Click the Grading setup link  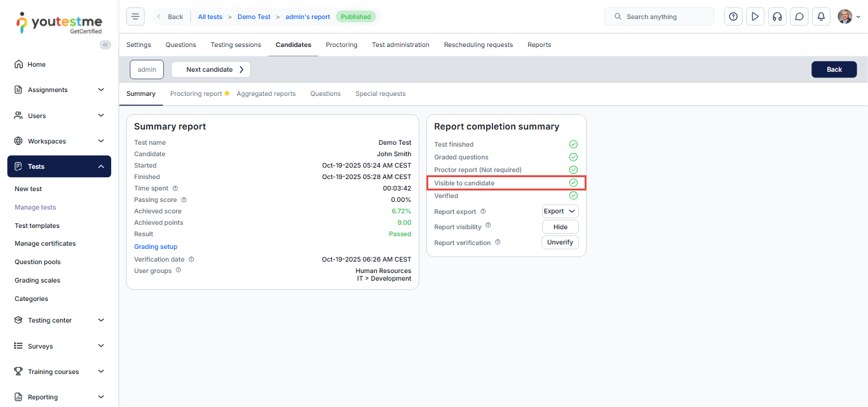pos(156,247)
